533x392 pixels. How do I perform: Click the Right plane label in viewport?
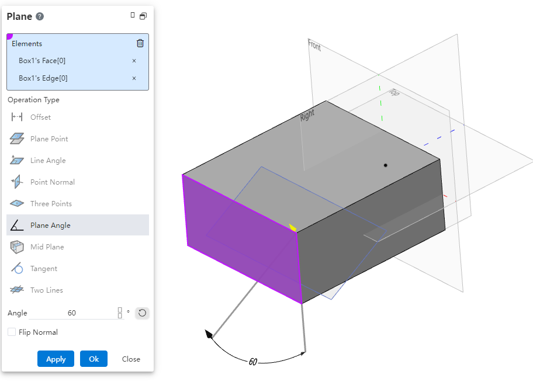(x=307, y=116)
